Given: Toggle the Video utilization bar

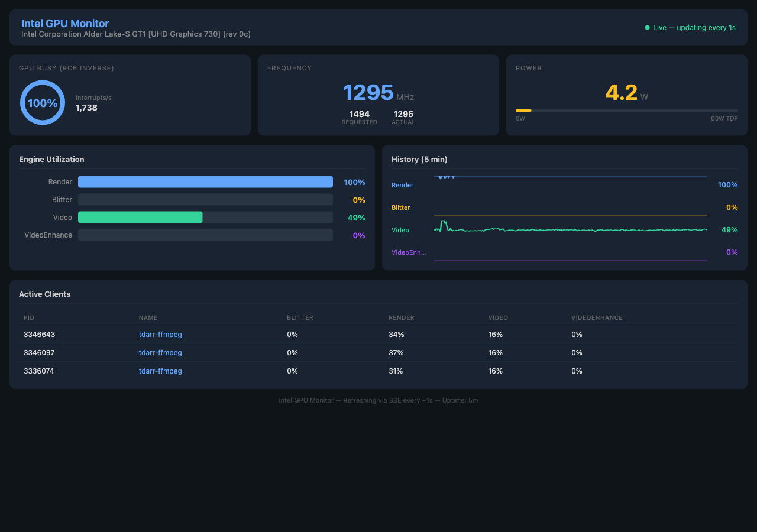Looking at the screenshot, I should (x=205, y=217).
